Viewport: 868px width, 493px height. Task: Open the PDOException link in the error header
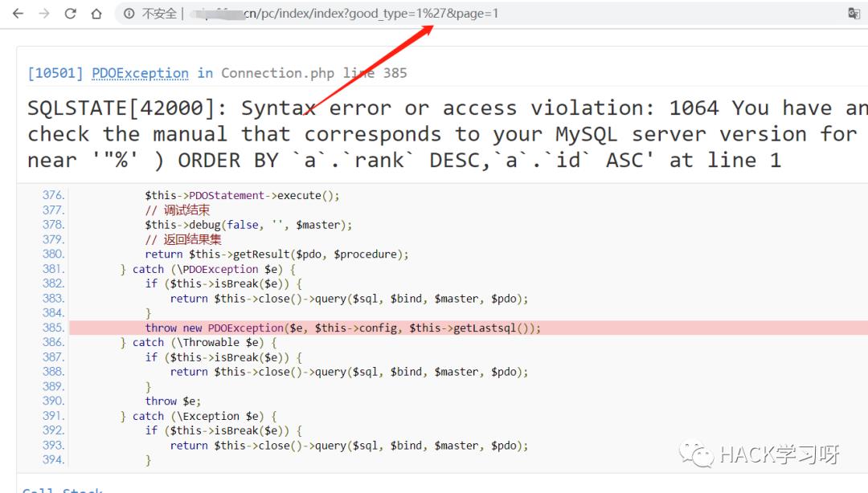140,73
